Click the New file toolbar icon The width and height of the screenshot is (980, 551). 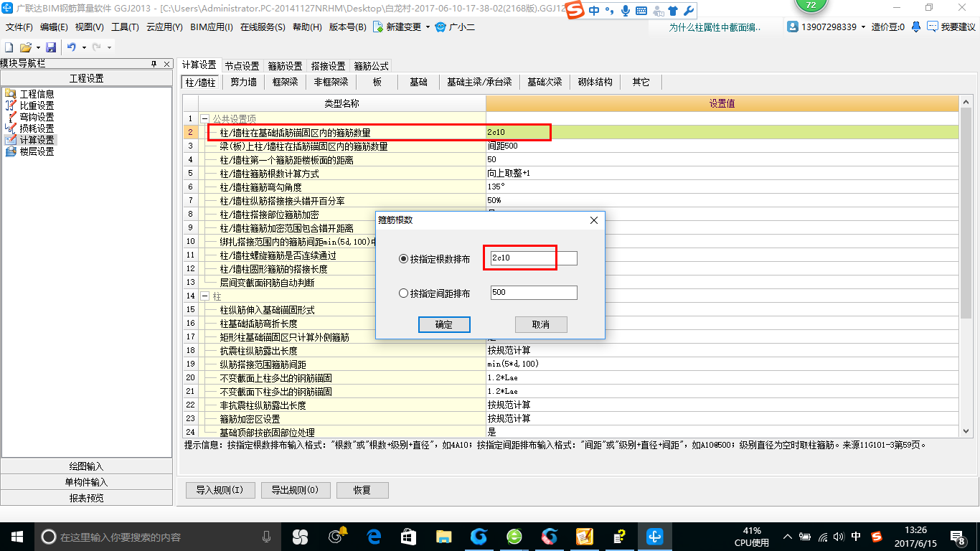click(9, 47)
